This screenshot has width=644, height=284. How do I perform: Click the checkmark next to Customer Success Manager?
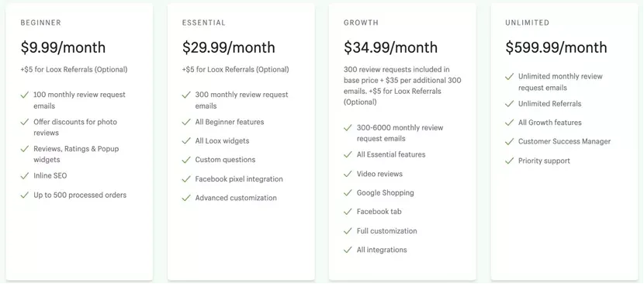pyautogui.click(x=509, y=141)
